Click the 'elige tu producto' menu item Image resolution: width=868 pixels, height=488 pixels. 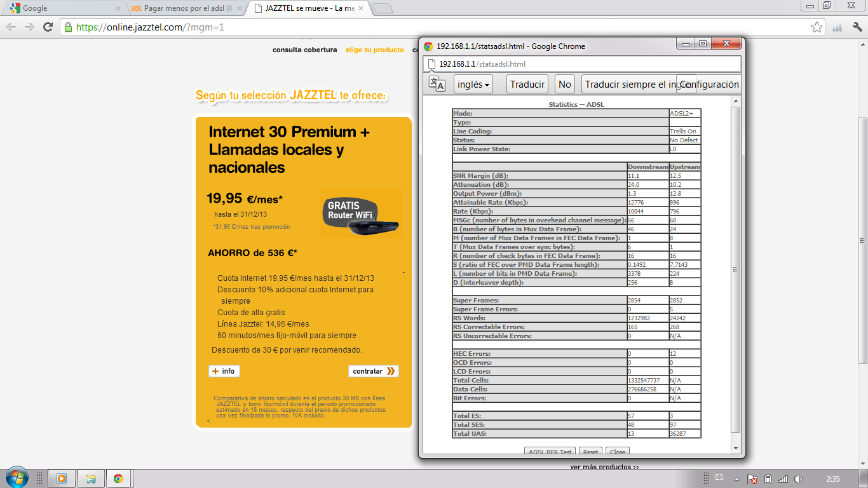point(375,50)
